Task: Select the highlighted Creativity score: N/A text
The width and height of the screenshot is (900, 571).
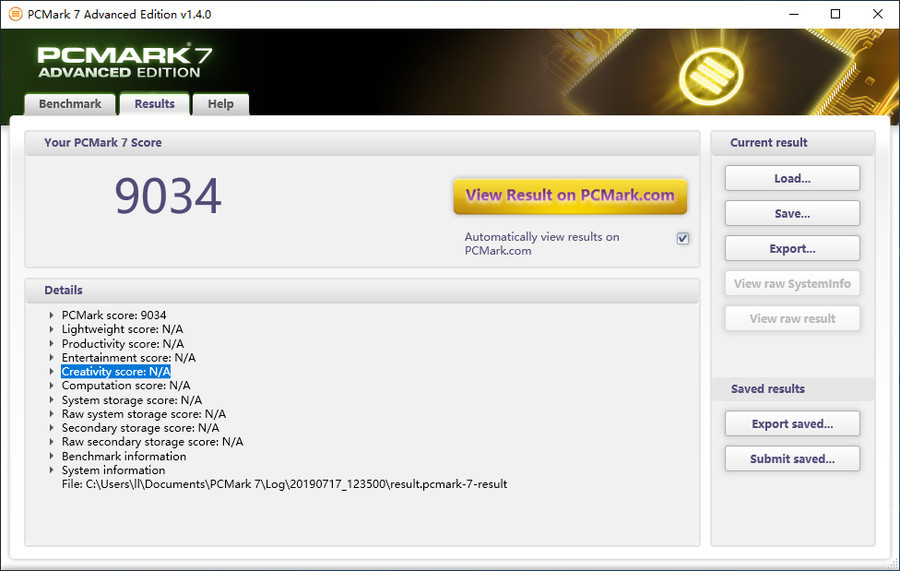Action: [116, 372]
